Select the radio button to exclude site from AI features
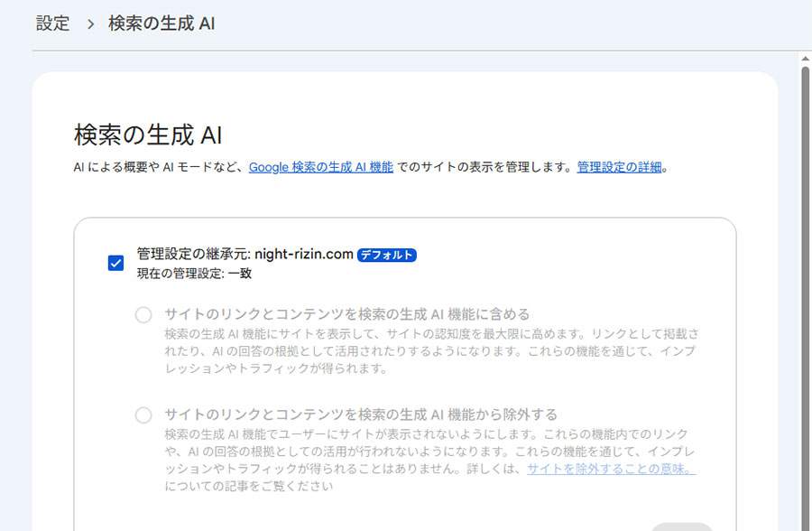812x531 pixels. coord(143,415)
